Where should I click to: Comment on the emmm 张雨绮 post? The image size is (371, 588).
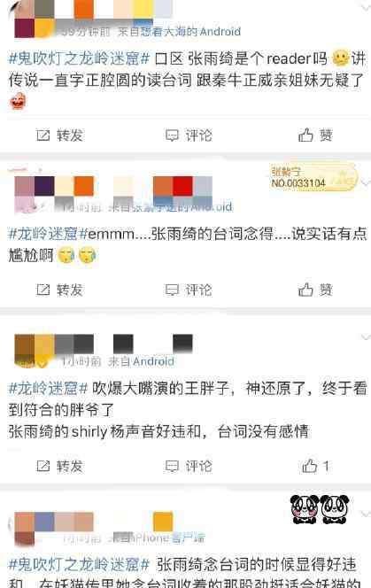[189, 290]
